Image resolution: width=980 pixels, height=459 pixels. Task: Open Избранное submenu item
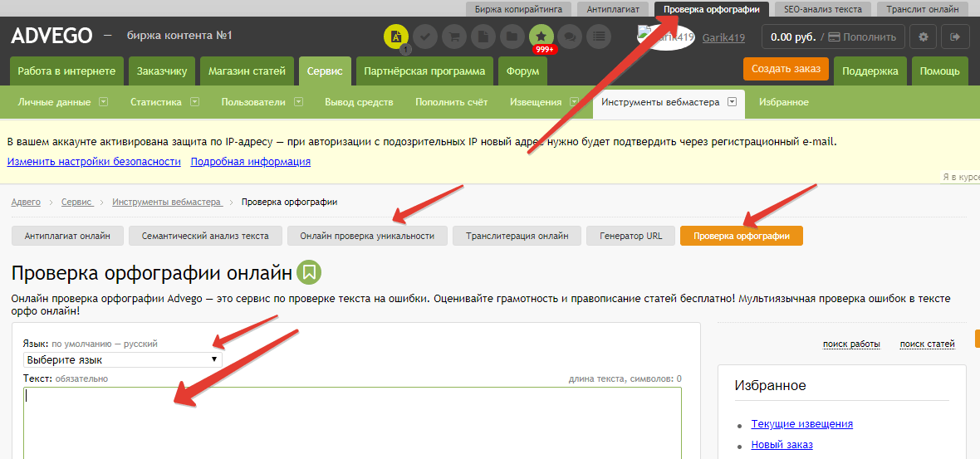[784, 102]
